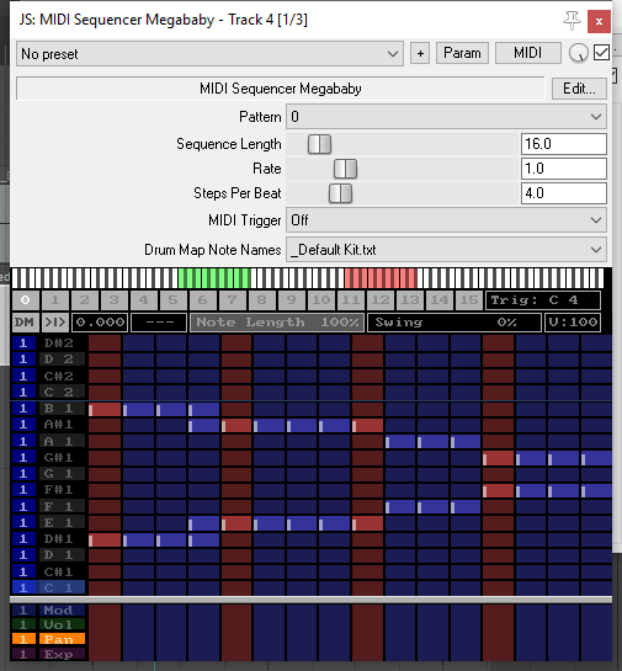The height and width of the screenshot is (671, 622).
Task: Select pattern slot 15
Action: point(469,300)
